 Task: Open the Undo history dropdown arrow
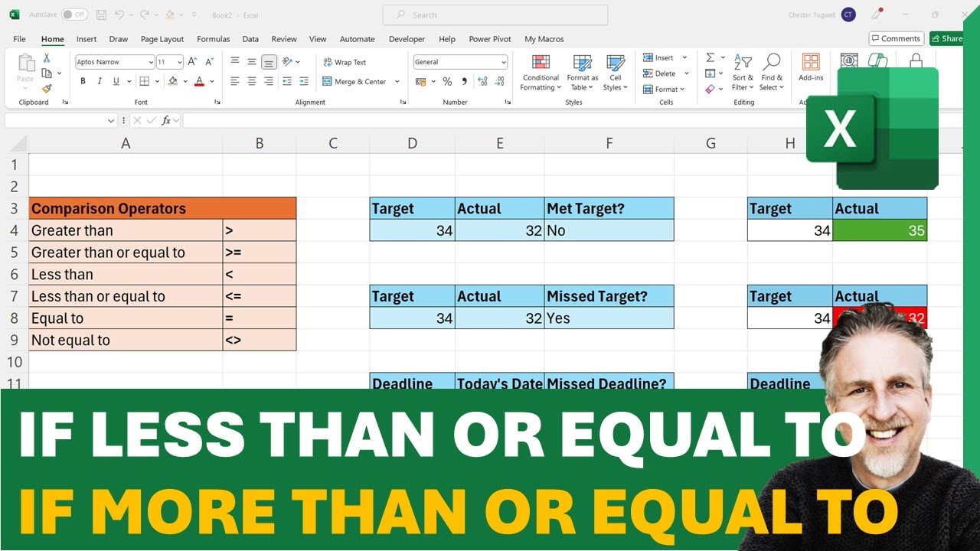point(131,15)
